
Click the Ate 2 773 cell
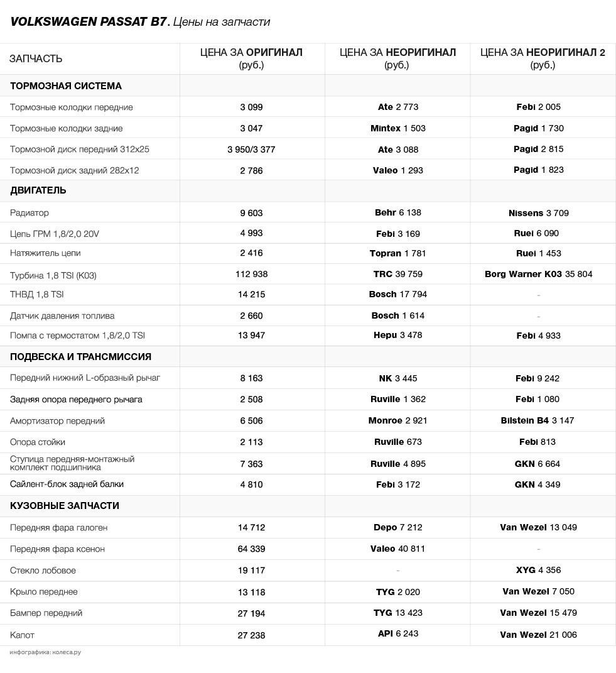397,107
